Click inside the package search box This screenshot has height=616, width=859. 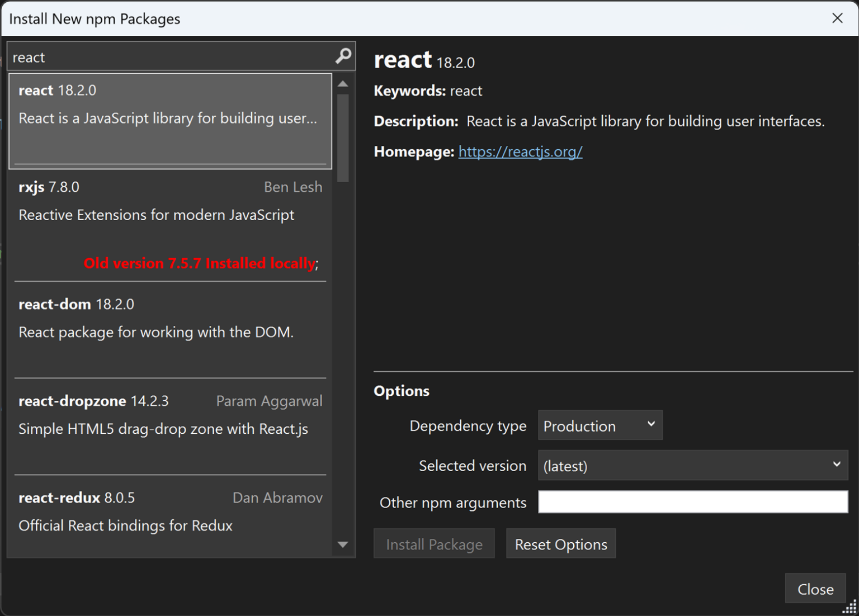tap(168, 56)
